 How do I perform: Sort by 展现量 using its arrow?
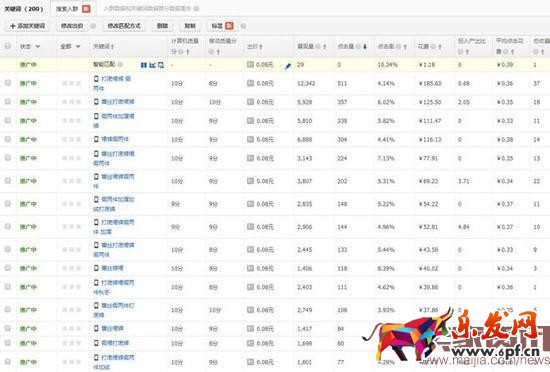325,47
